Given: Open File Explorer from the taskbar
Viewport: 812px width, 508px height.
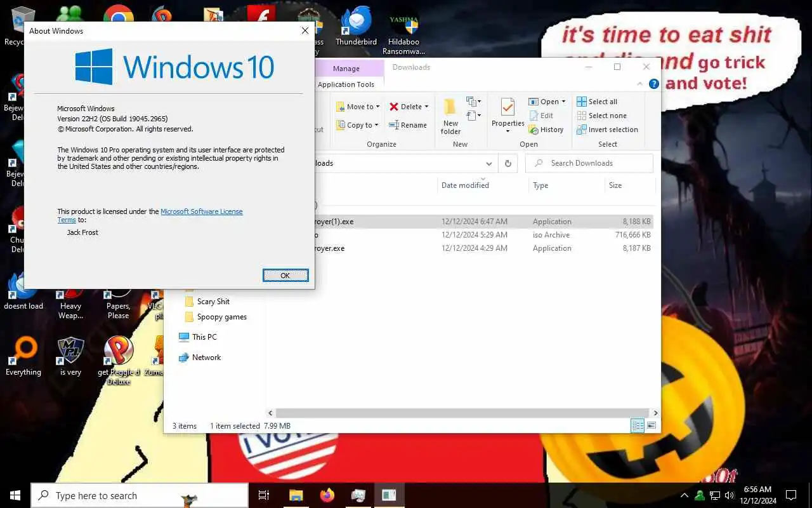Looking at the screenshot, I should click(x=296, y=495).
